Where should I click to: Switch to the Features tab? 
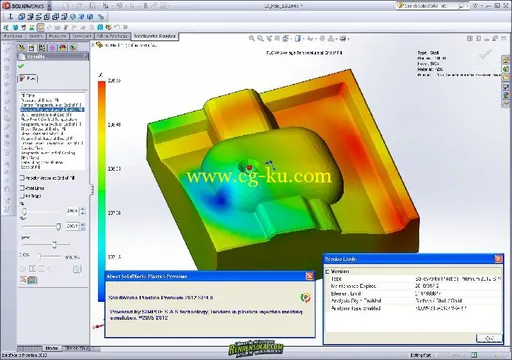tap(13, 36)
